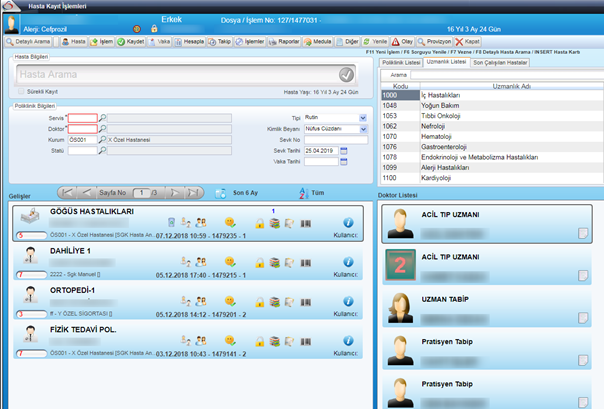Expand the Tipi dropdown showing Rutin
The image size is (604, 409).
pos(363,118)
